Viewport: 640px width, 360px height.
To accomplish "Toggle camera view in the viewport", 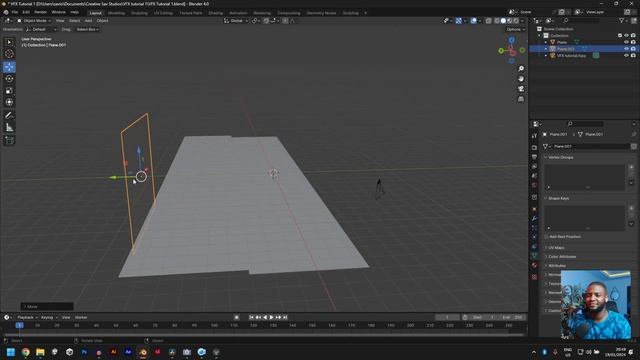I will coord(521,89).
